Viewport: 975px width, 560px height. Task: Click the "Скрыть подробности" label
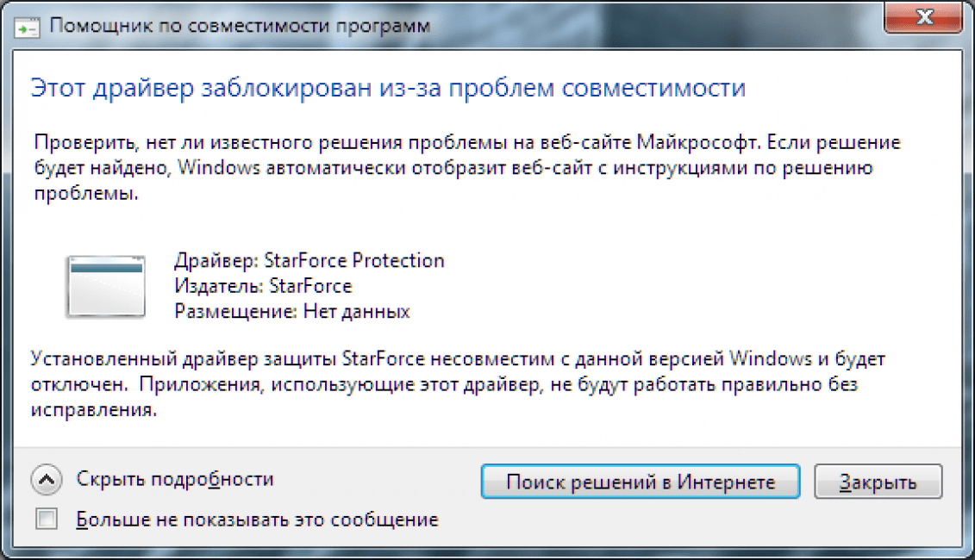pyautogui.click(x=175, y=479)
